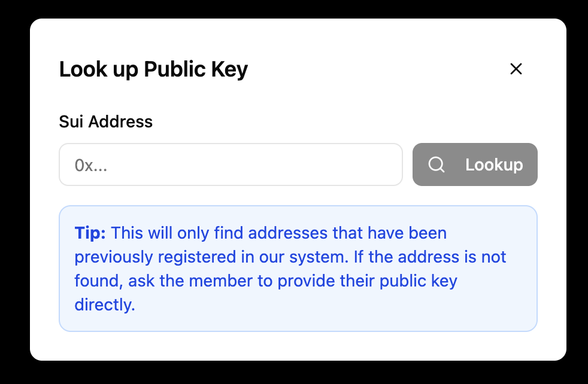Viewport: 588px width, 384px height.
Task: Click the phrase public key in the tip
Action: pyautogui.click(x=420, y=281)
